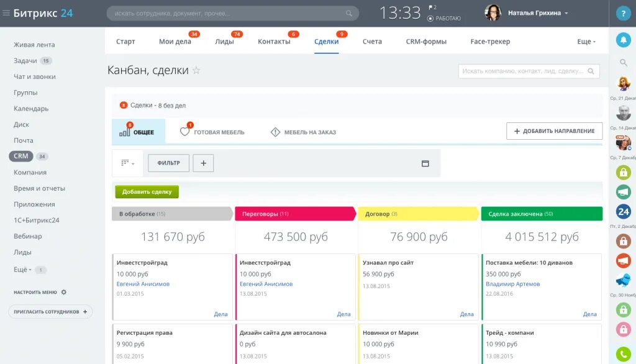Open the brown lock chat icon
The image size is (636, 364).
coord(624,240)
